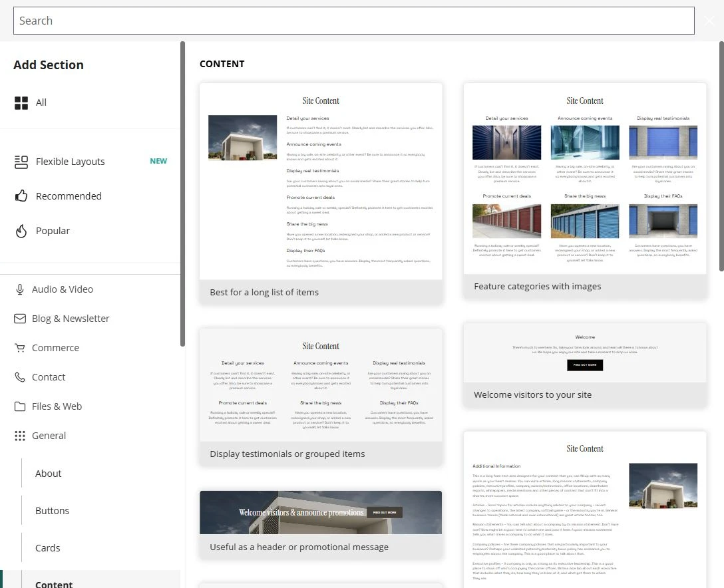The height and width of the screenshot is (588, 724).
Task: Click the Files & Web folder icon
Action: pyautogui.click(x=20, y=406)
